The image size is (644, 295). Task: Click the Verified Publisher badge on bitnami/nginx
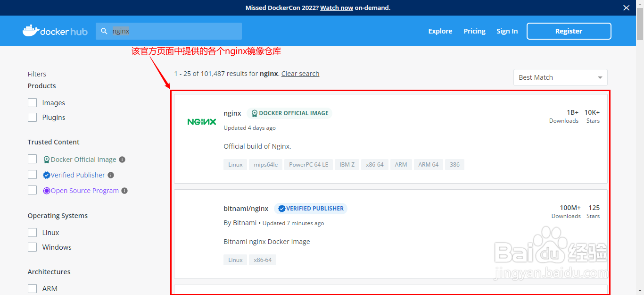point(311,209)
